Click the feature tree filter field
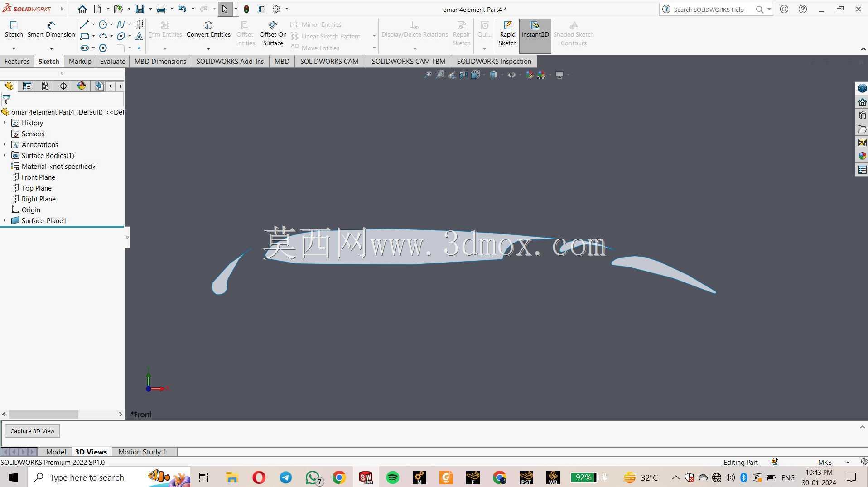The image size is (868, 487). pos(63,99)
